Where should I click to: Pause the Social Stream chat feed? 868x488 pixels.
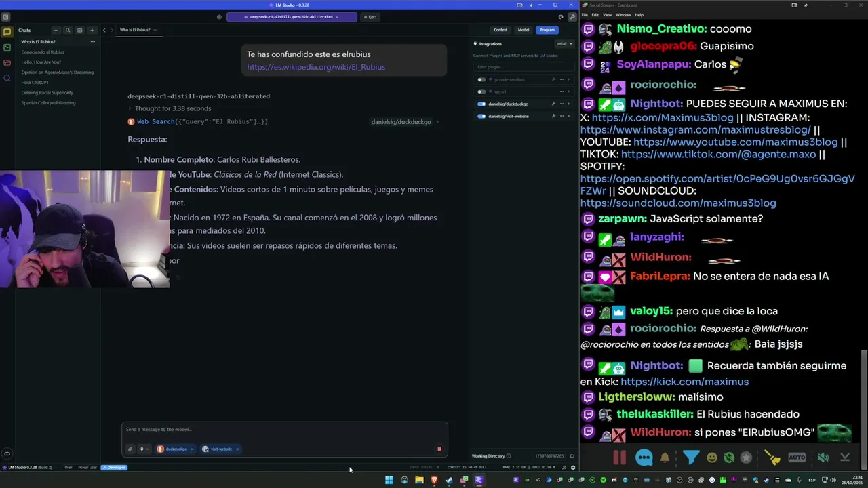tap(619, 457)
